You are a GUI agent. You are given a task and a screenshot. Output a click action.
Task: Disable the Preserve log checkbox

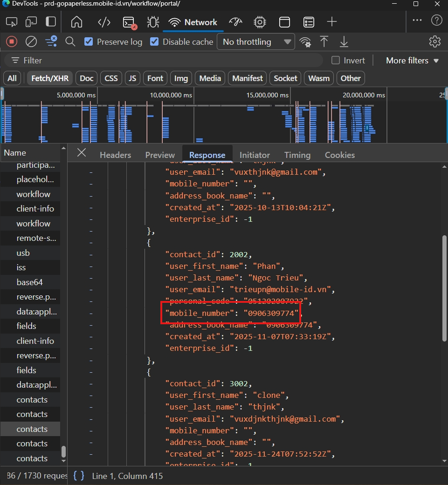89,41
